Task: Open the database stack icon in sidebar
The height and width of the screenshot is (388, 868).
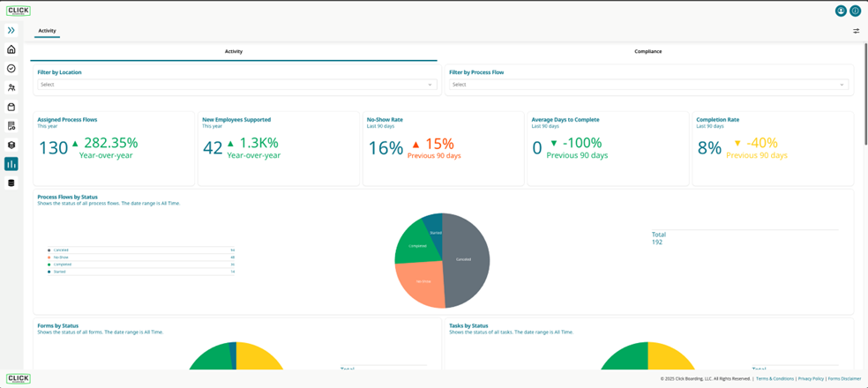Action: (11, 183)
